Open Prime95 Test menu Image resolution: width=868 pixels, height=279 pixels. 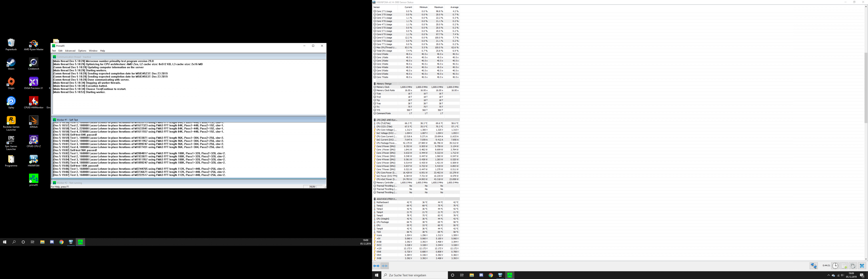coord(54,51)
